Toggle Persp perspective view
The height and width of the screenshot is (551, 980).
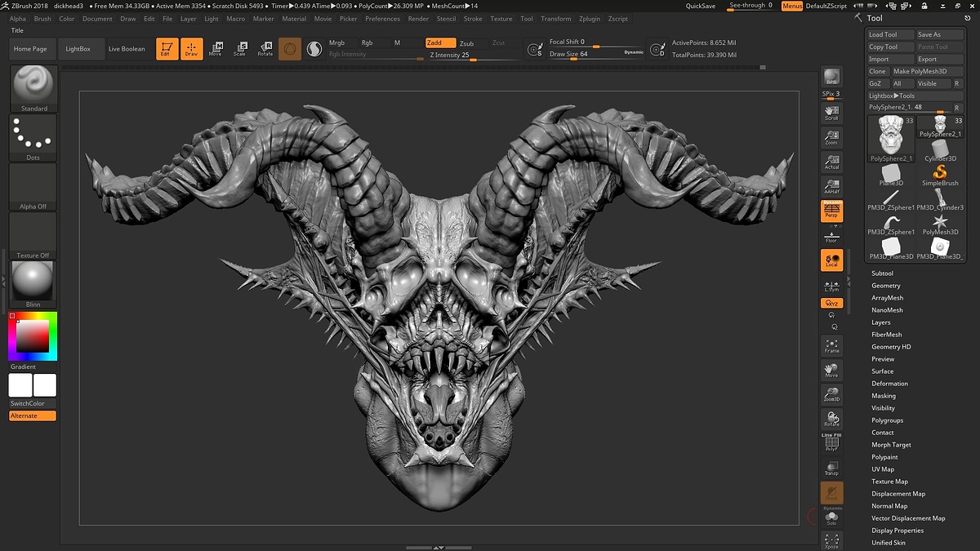click(x=831, y=211)
